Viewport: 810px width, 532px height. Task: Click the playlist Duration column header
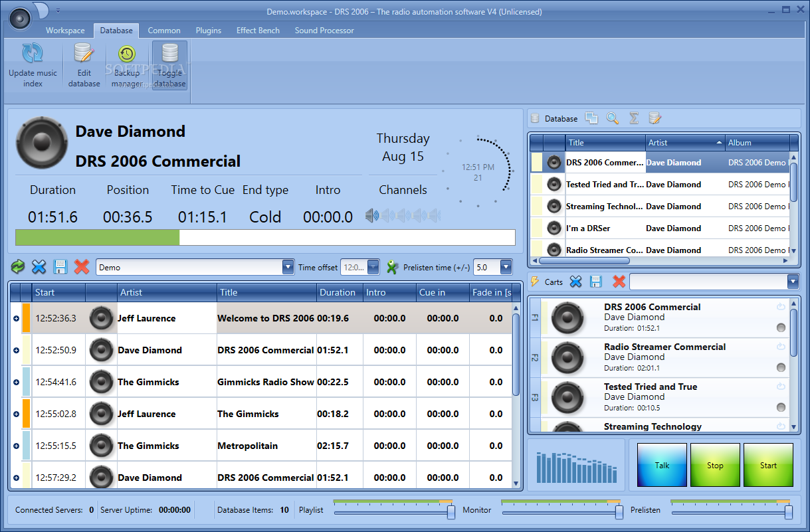point(340,292)
